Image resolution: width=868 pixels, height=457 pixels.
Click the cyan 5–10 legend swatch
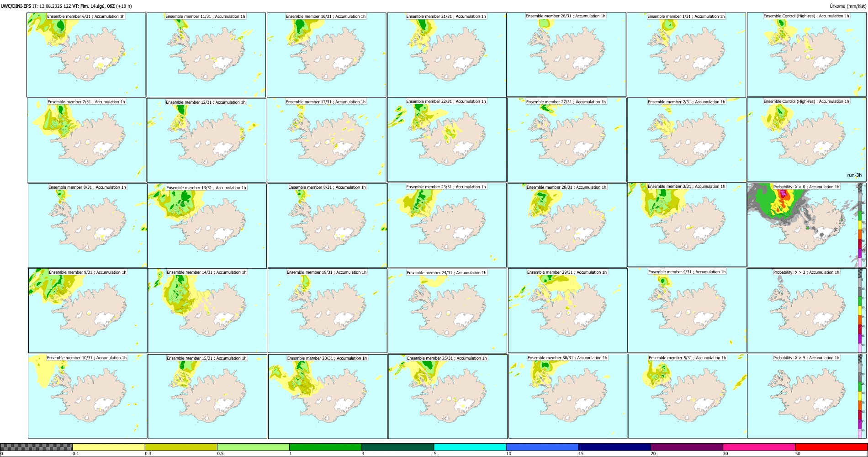tap(470, 447)
